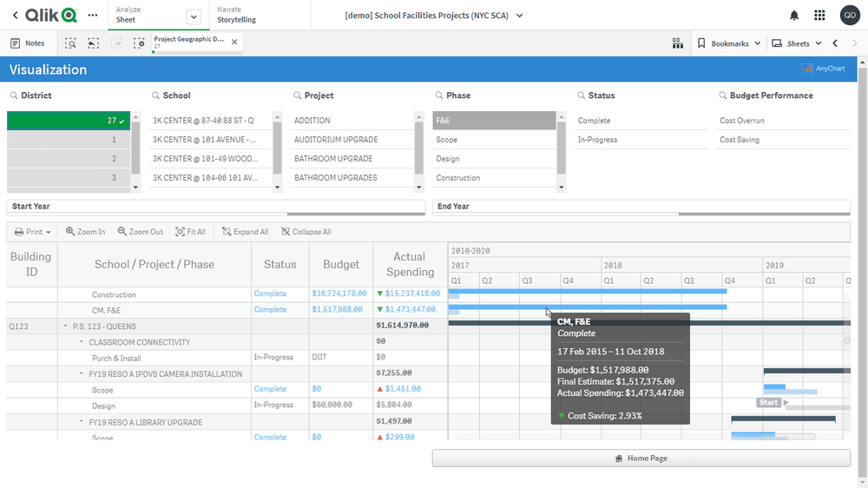The image size is (868, 488).
Task: Select F&E in the Phase filter
Action: pos(494,121)
